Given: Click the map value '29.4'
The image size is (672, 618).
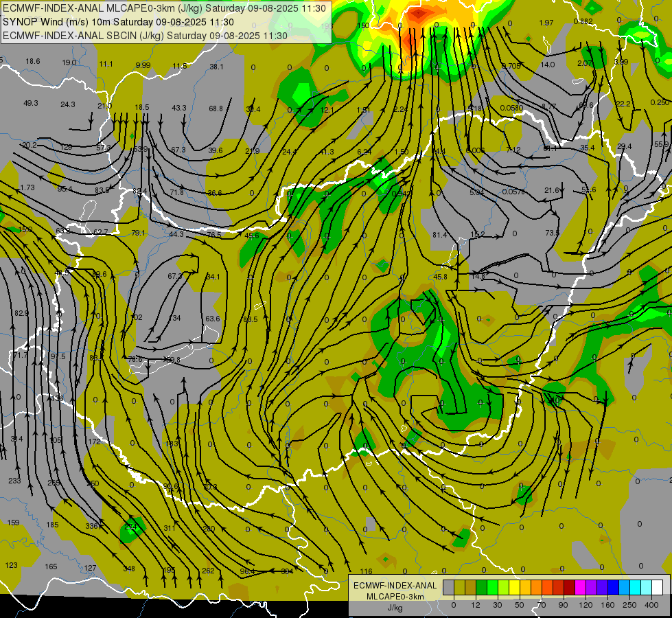Looking at the screenshot, I should point(624,146).
